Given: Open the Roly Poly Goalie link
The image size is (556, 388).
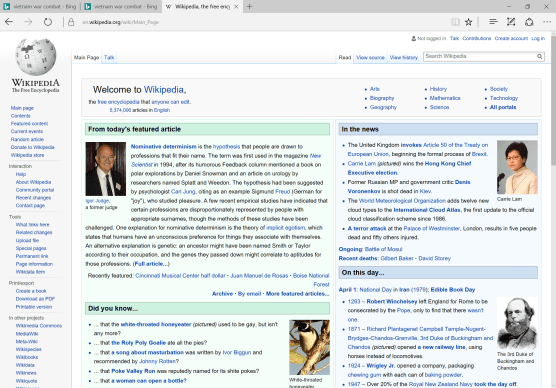Looking at the screenshot, I should click(138, 343).
